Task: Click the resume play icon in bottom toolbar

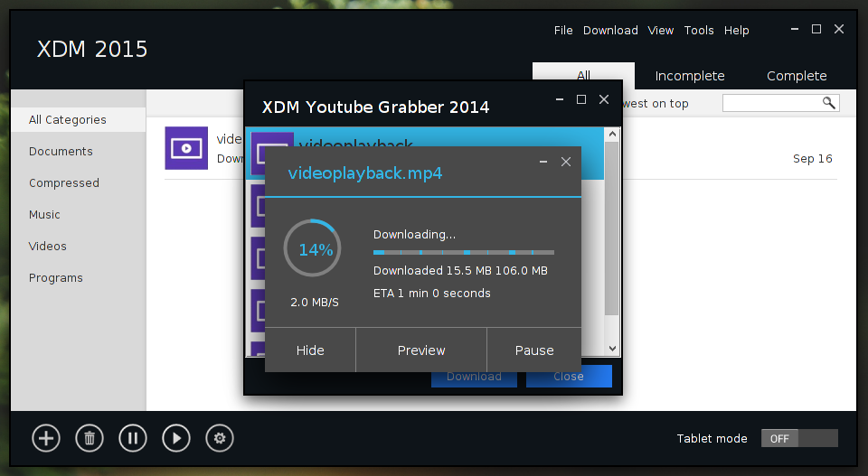Action: pos(176,438)
